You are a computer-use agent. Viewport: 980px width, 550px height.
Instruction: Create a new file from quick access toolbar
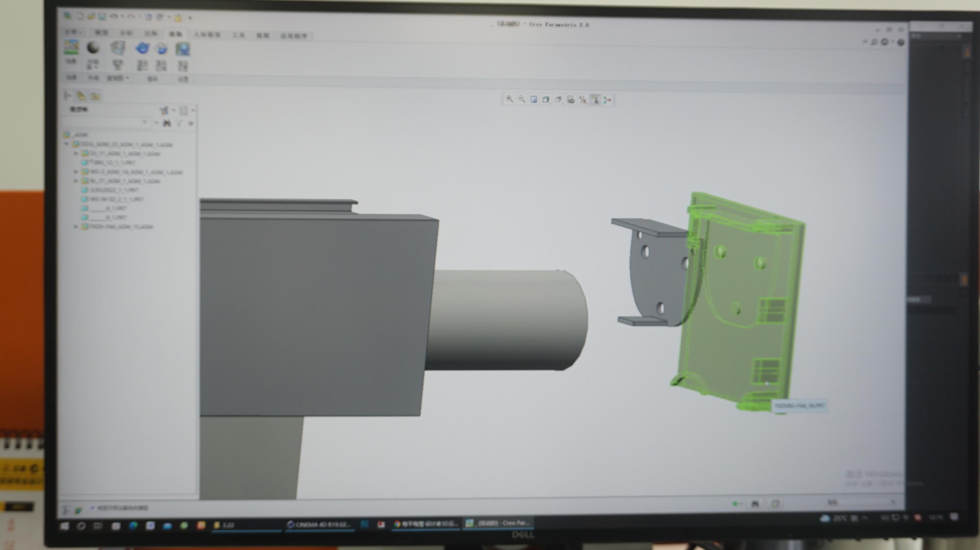[x=80, y=16]
